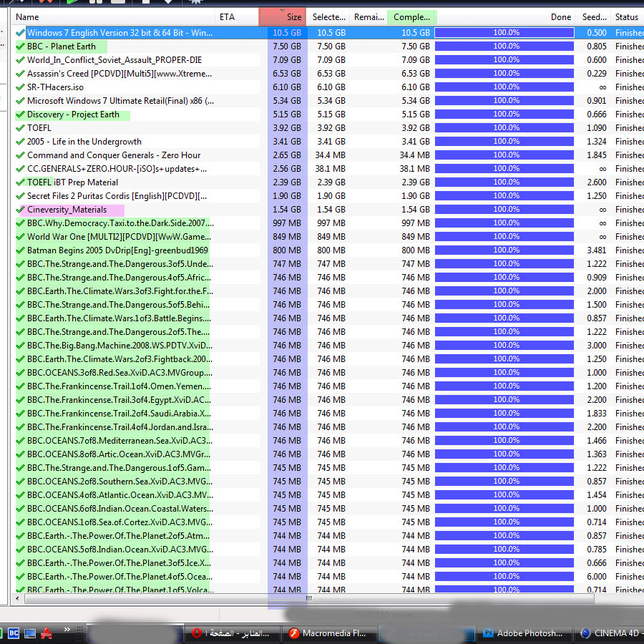Click progress bar of Assassin's Creed torrent

(504, 74)
